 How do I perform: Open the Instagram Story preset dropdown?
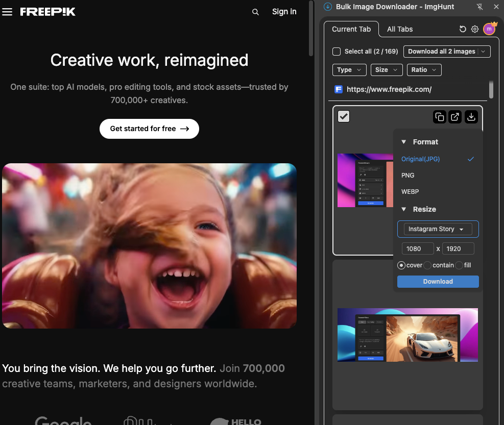[x=438, y=229]
